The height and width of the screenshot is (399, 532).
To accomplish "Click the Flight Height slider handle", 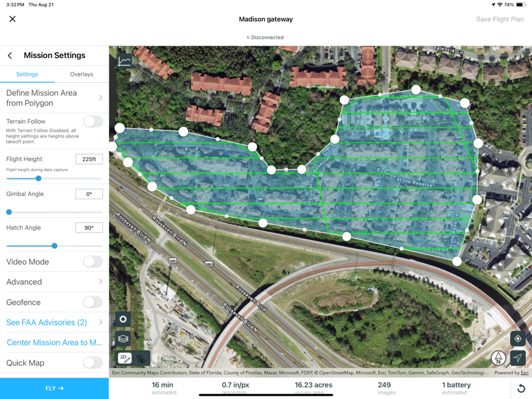I will point(38,179).
